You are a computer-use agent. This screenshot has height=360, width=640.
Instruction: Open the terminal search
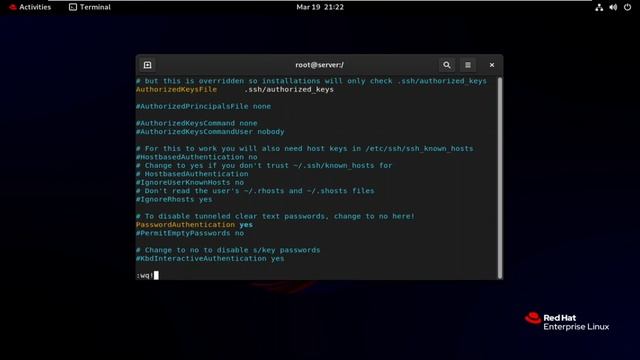click(x=447, y=65)
